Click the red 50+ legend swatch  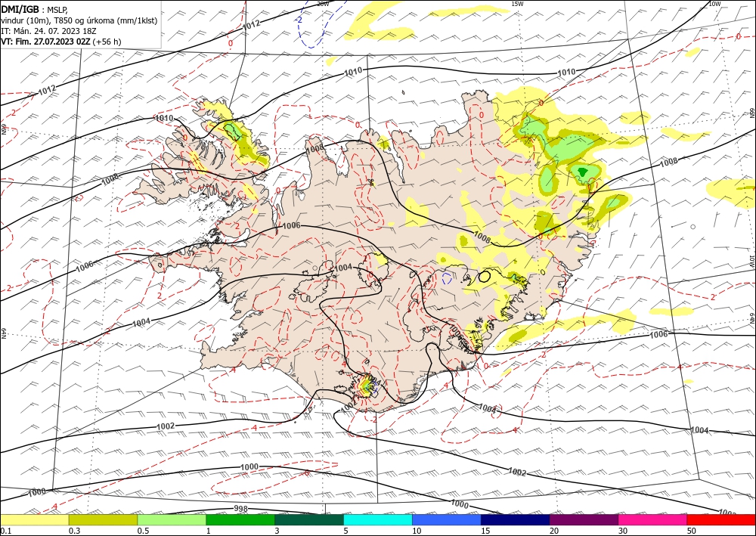[x=721, y=519]
